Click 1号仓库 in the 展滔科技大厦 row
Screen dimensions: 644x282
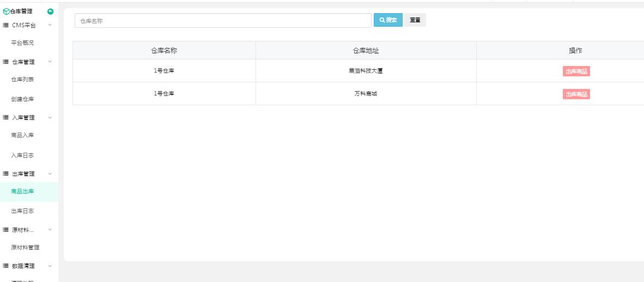tap(165, 71)
